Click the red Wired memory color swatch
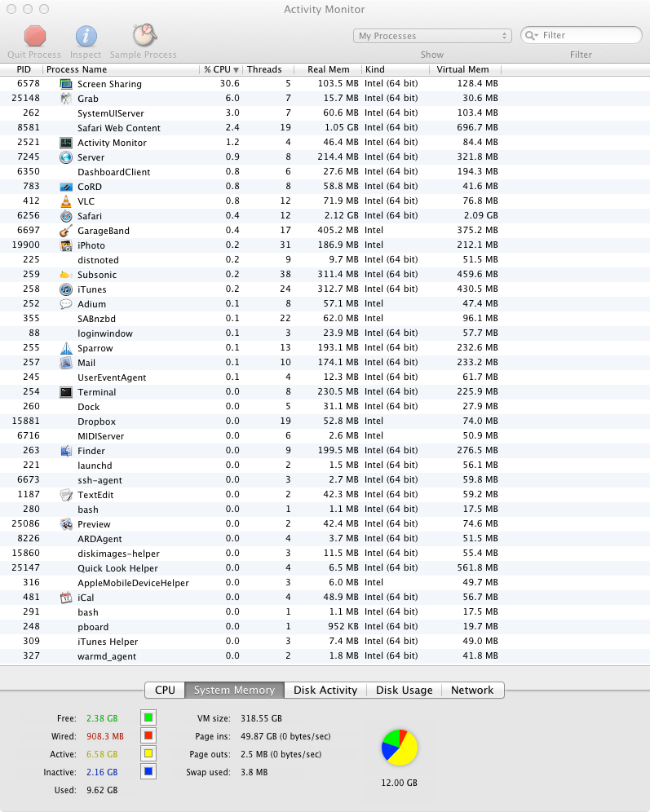The image size is (650, 812). tap(148, 735)
